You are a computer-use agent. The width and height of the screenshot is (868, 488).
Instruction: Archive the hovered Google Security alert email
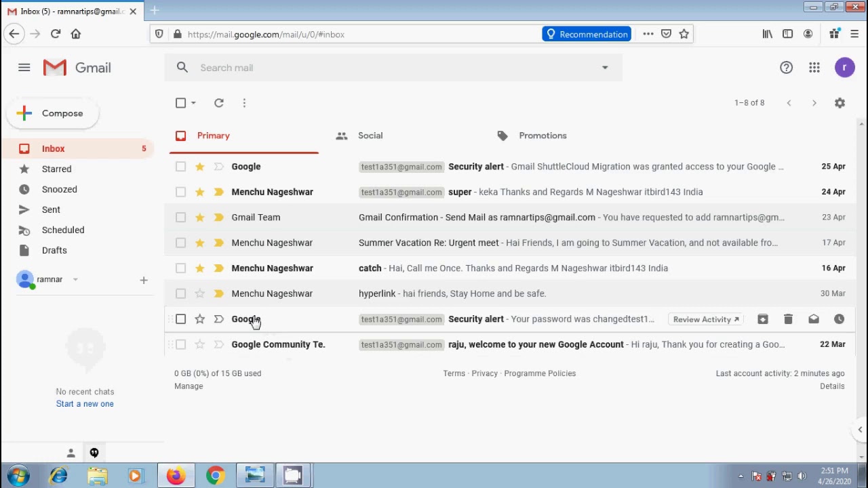pos(763,319)
